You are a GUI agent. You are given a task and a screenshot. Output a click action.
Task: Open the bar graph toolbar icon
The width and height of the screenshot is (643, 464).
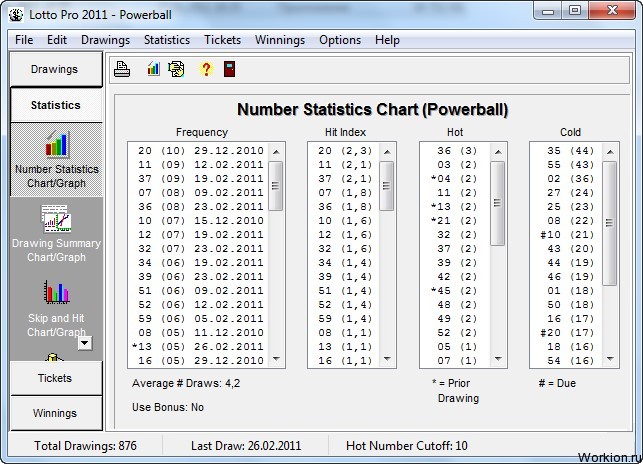point(153,69)
